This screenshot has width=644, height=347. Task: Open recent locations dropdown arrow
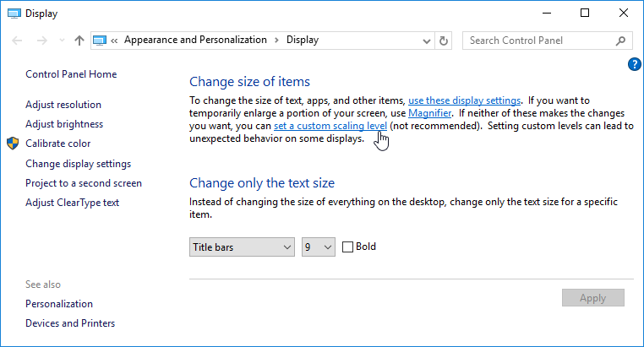pos(62,41)
